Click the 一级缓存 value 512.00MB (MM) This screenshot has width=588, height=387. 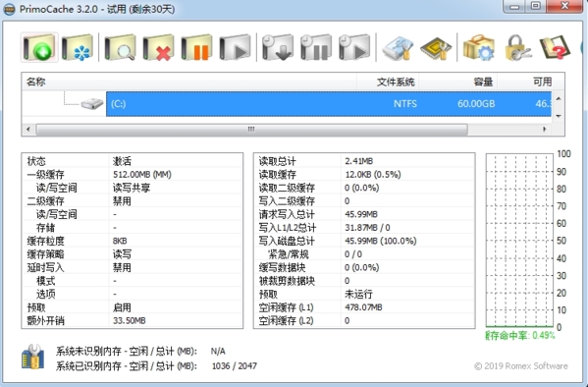coord(141,175)
